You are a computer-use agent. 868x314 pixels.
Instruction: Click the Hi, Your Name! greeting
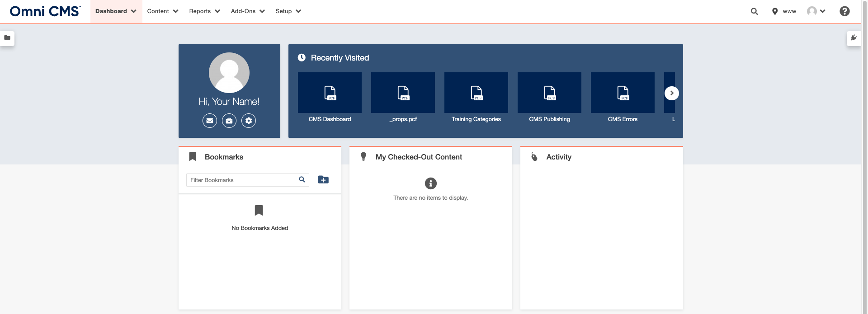click(x=229, y=101)
